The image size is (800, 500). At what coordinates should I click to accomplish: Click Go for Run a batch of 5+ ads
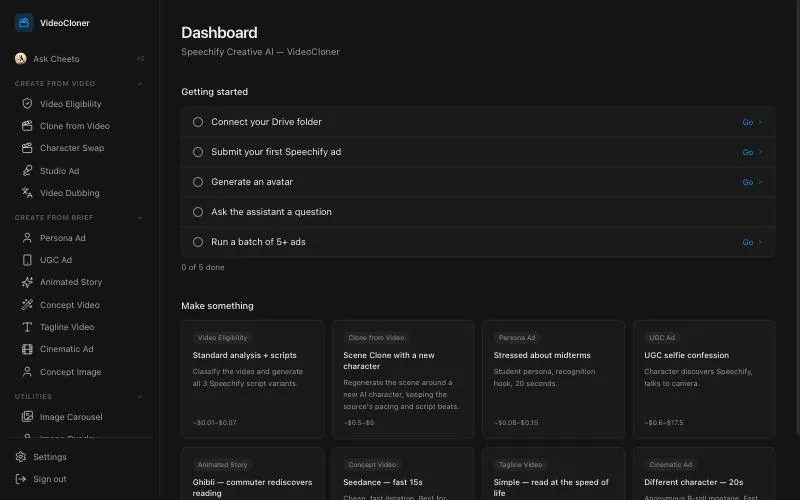752,242
